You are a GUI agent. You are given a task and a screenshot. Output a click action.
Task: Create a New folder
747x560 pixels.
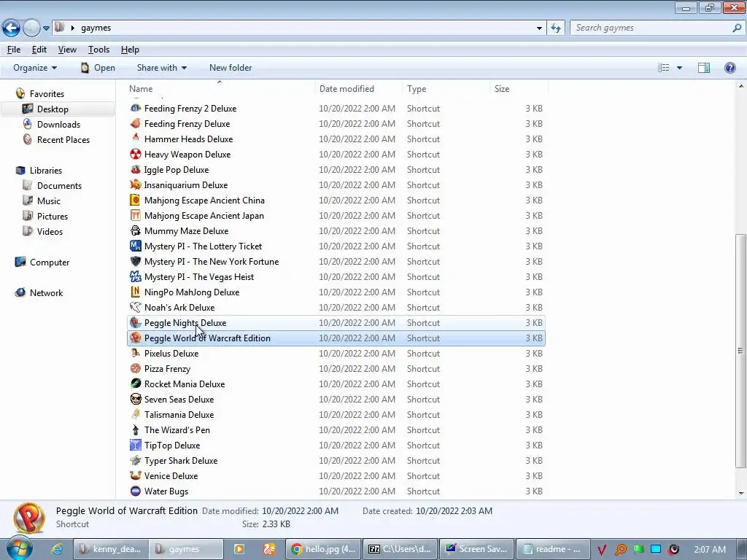click(231, 68)
